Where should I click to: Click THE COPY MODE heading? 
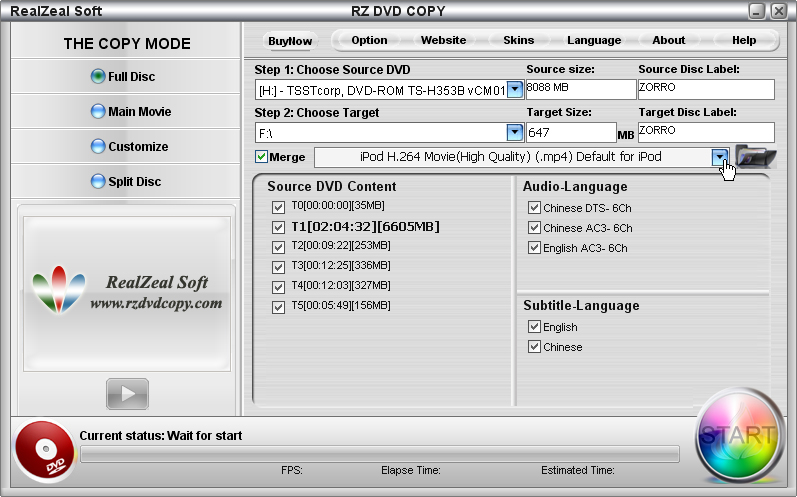(127, 44)
